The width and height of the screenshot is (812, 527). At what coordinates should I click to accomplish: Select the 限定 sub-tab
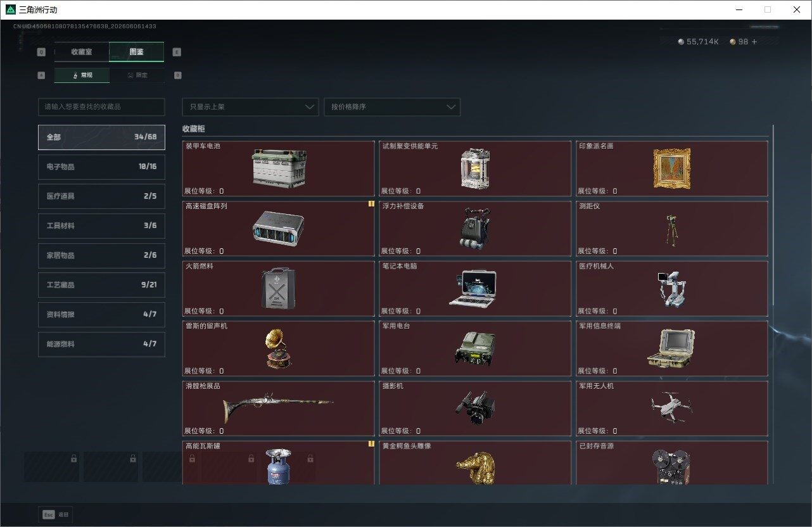pyautogui.click(x=137, y=75)
